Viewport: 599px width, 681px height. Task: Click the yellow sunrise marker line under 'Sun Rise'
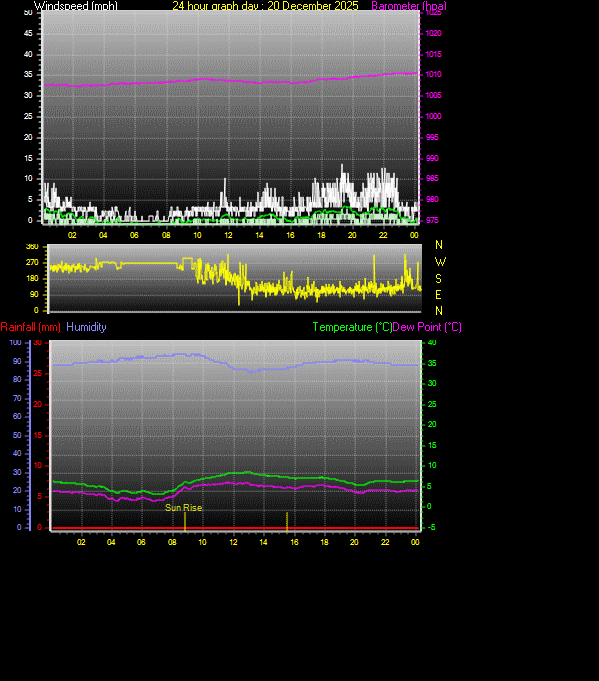click(x=185, y=521)
